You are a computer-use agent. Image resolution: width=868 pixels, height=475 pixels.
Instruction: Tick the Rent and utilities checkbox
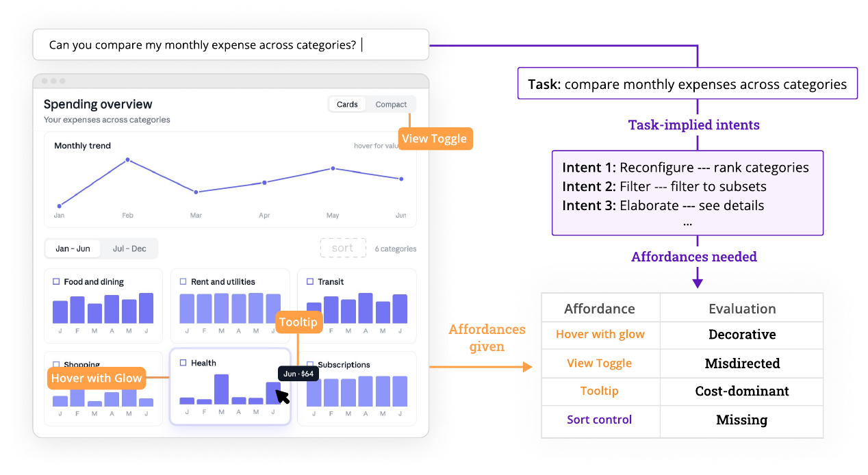tap(183, 281)
